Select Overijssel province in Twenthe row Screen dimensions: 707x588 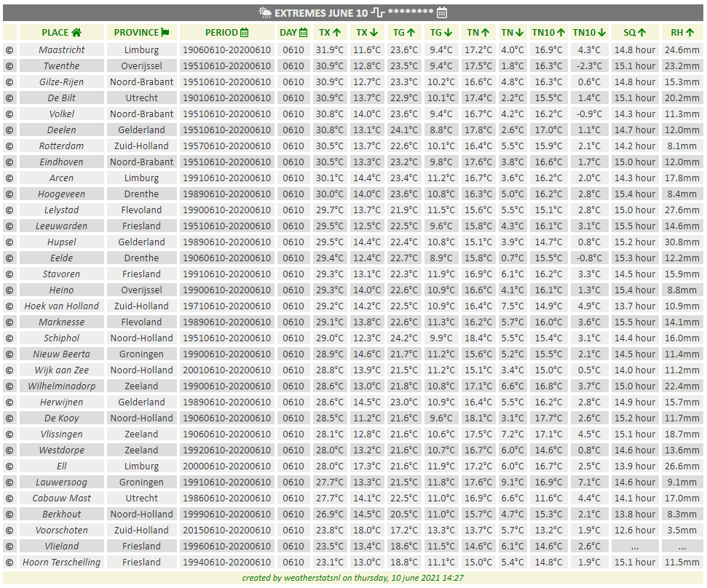[x=141, y=66]
